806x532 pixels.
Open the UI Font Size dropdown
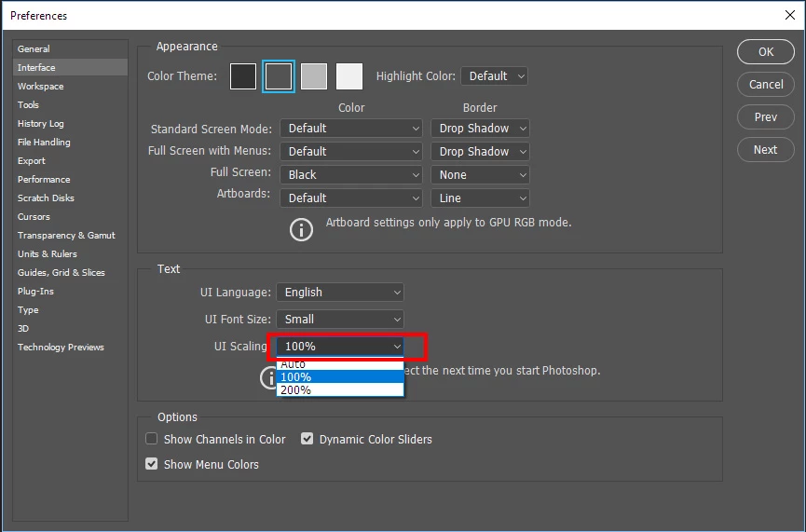point(340,320)
